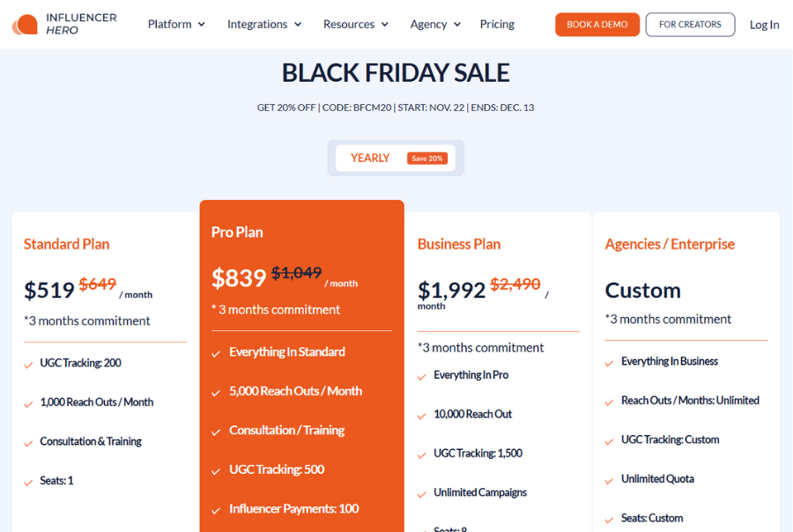Click the Book a Demo button
This screenshot has width=793, height=532.
tap(597, 25)
